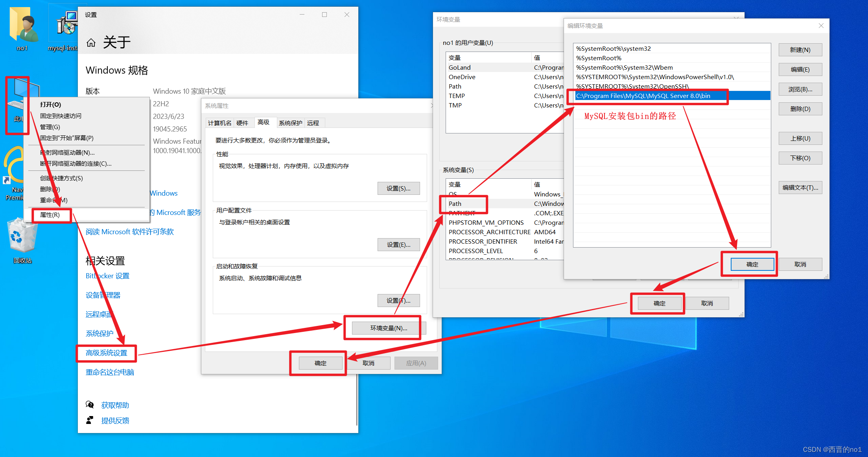Minimize the Settings window
Viewport: 868px width, 457px height.
(302, 15)
